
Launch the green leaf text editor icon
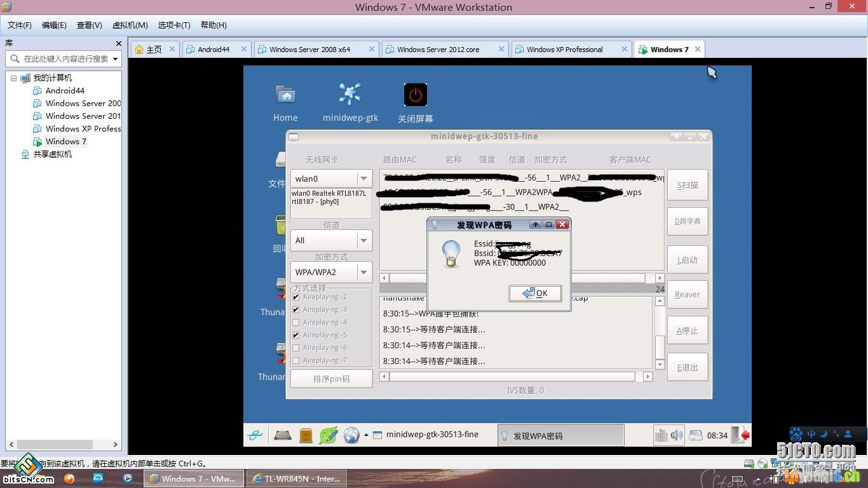[x=329, y=435]
